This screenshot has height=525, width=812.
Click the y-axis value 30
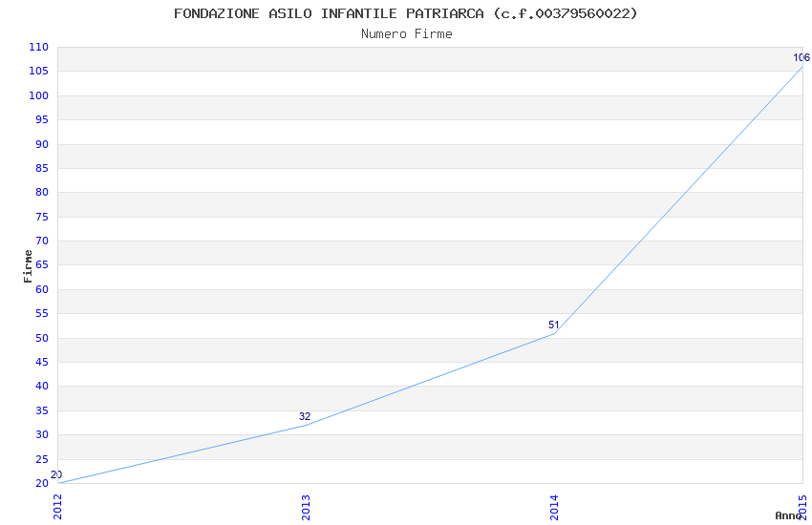(x=42, y=435)
